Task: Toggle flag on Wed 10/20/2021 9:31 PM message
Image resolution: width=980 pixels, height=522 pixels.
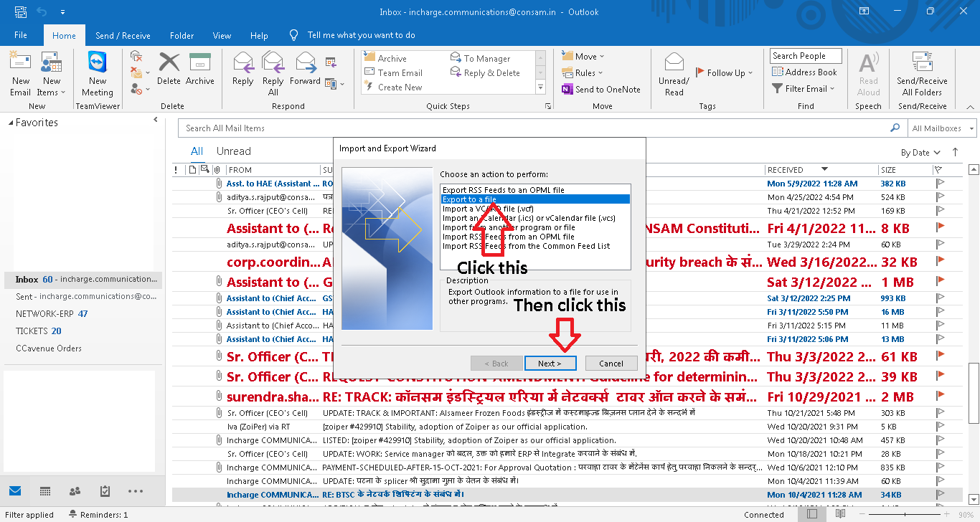Action: (x=940, y=427)
